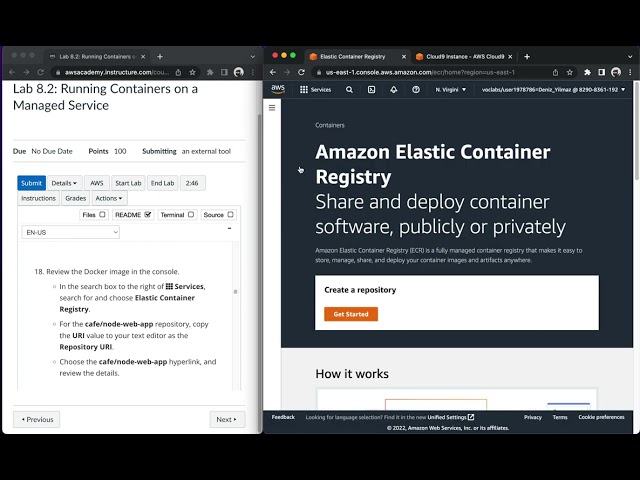This screenshot has width=640, height=480.
Task: Open extensions icon in lab browser window
Action: pos(210,72)
